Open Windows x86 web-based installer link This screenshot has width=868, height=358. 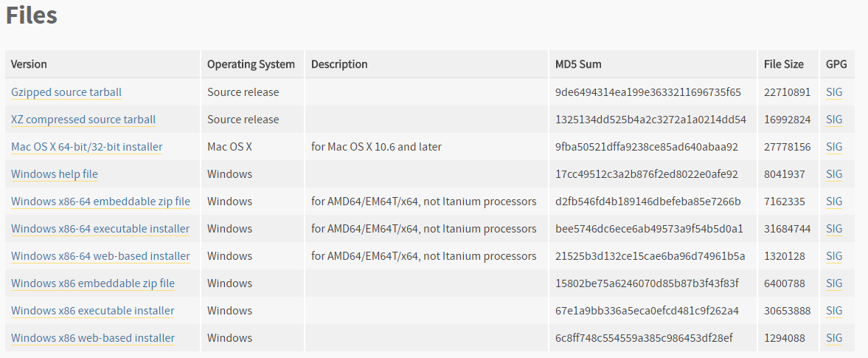click(x=93, y=337)
